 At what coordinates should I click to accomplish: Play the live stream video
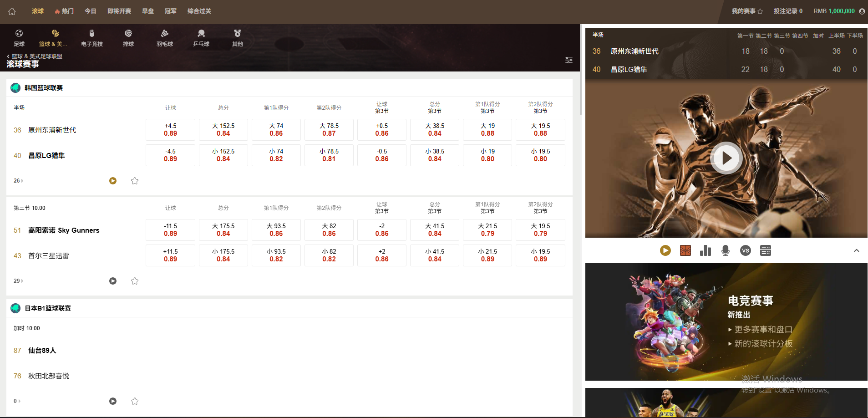click(726, 158)
